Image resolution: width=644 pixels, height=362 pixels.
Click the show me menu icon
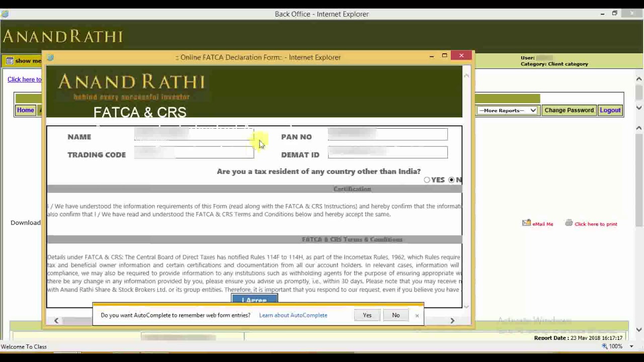(10, 61)
